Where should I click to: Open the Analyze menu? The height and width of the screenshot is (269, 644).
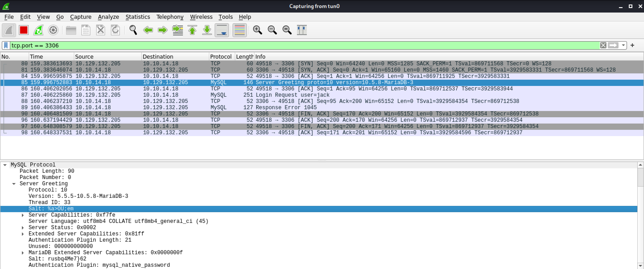click(x=108, y=17)
